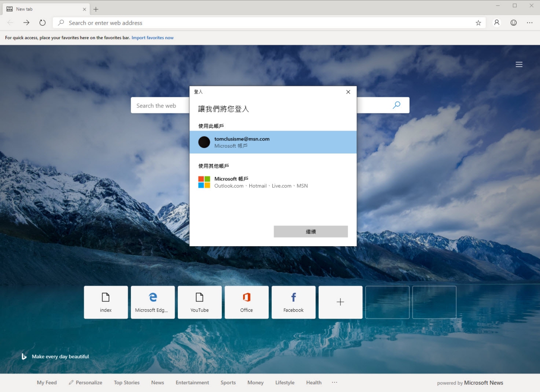Open the My Feed tab
Screen dimensions: 540x392
(x=47, y=383)
